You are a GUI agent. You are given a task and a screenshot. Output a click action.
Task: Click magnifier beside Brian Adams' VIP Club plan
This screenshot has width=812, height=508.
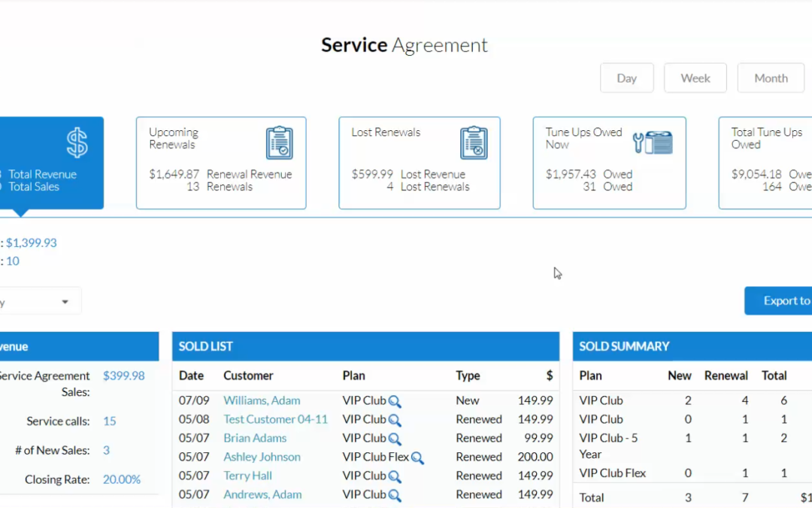pos(395,438)
